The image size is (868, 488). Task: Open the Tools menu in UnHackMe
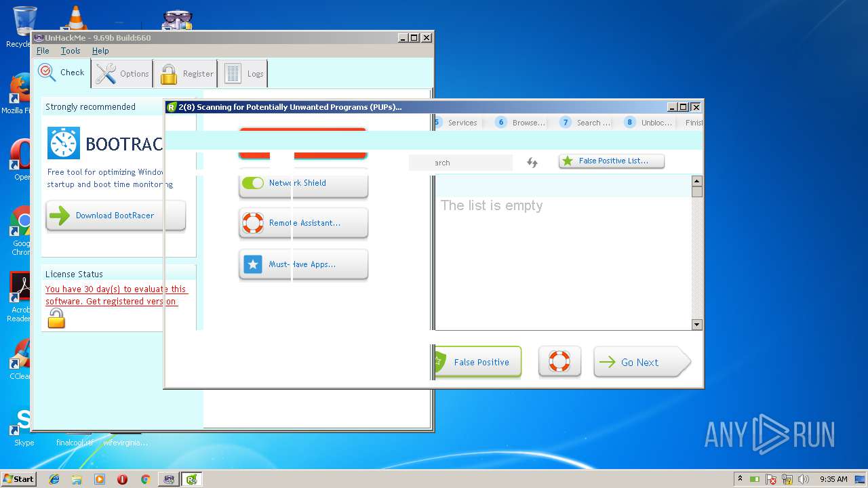tap(71, 51)
